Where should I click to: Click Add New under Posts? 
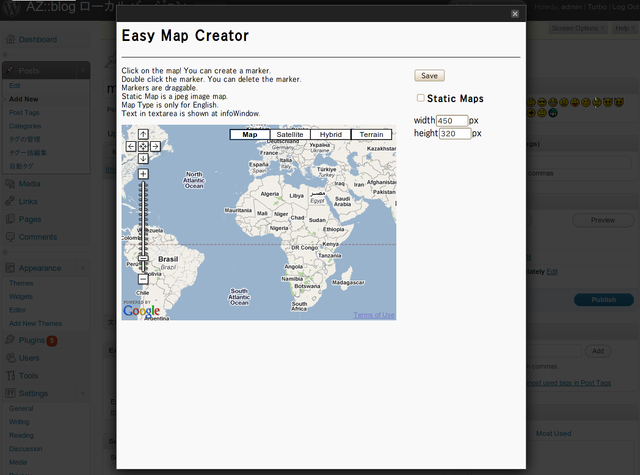point(24,99)
